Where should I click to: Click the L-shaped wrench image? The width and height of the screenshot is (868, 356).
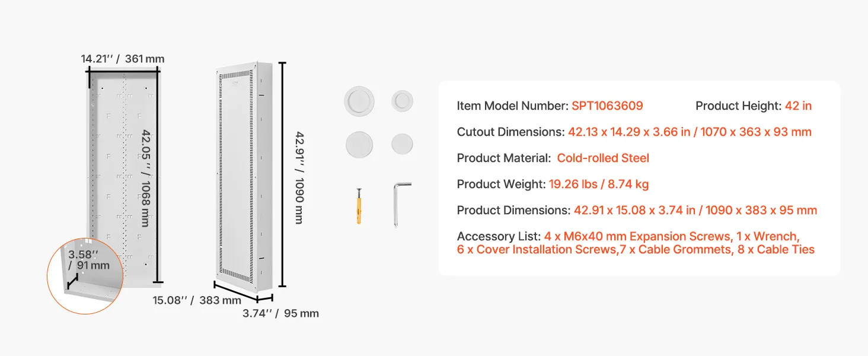tap(400, 204)
